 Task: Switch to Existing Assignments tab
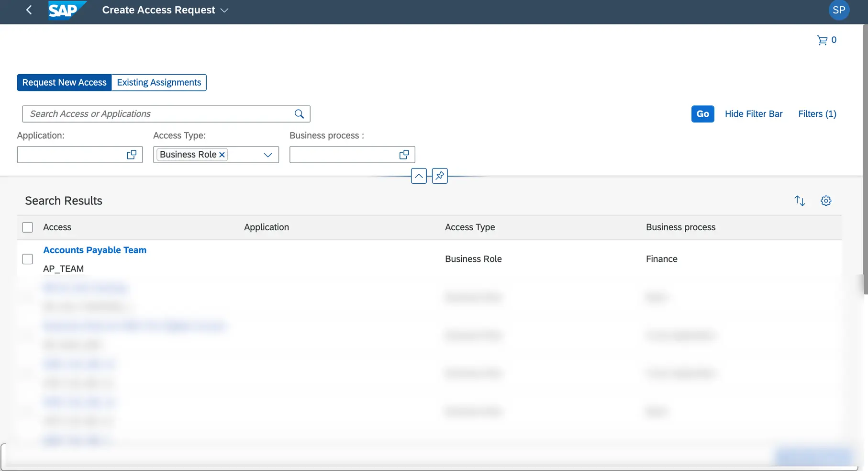pyautogui.click(x=159, y=82)
